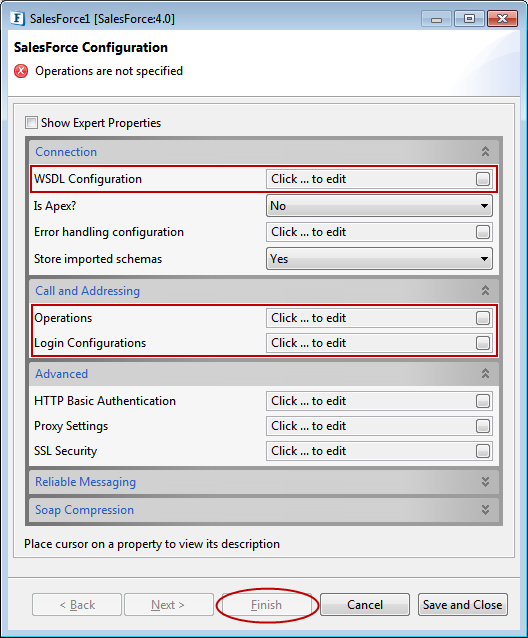Collapse the Call and Addressing section
Image resolution: width=528 pixels, height=638 pixels.
pos(485,291)
